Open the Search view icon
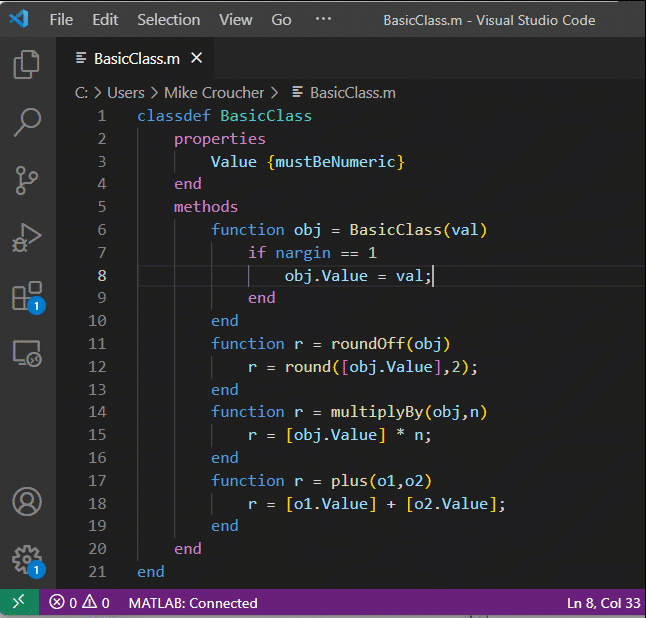 [x=27, y=123]
